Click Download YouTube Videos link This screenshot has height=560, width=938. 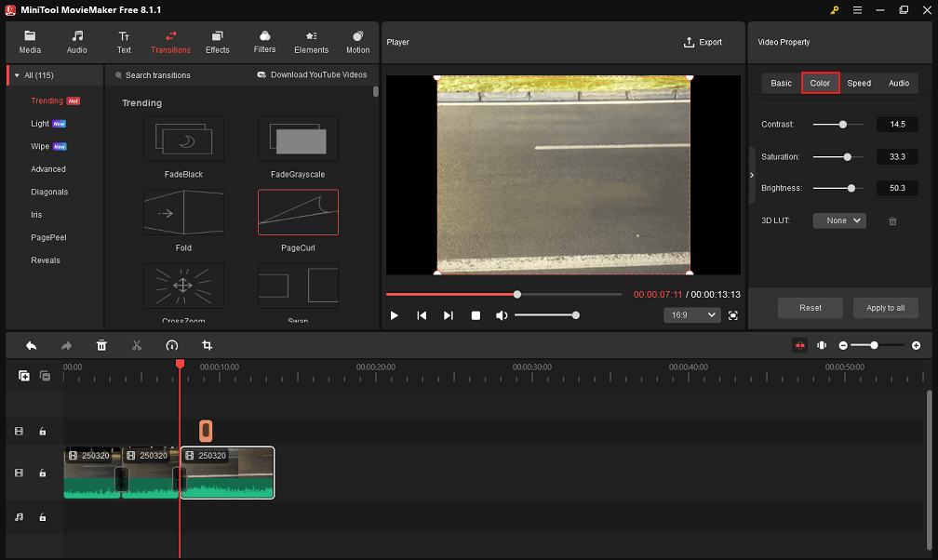point(312,74)
